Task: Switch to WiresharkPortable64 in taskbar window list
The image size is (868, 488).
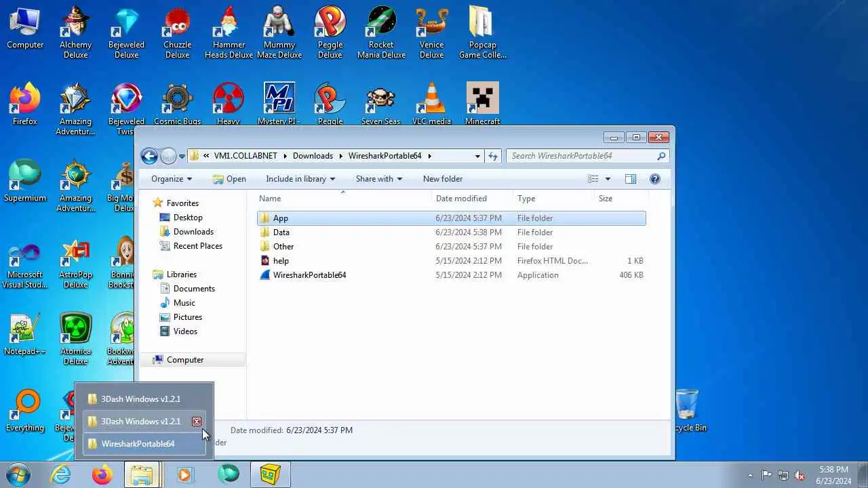Action: pos(144,444)
